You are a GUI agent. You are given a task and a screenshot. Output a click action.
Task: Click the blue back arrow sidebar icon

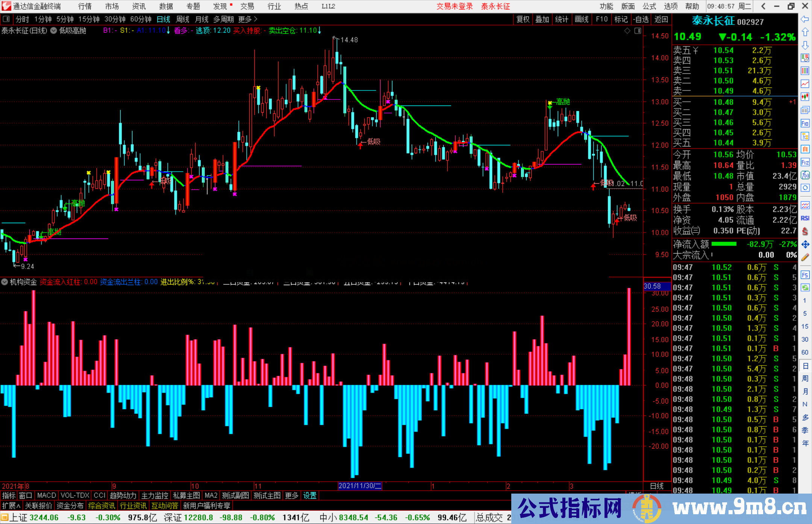[x=805, y=19]
